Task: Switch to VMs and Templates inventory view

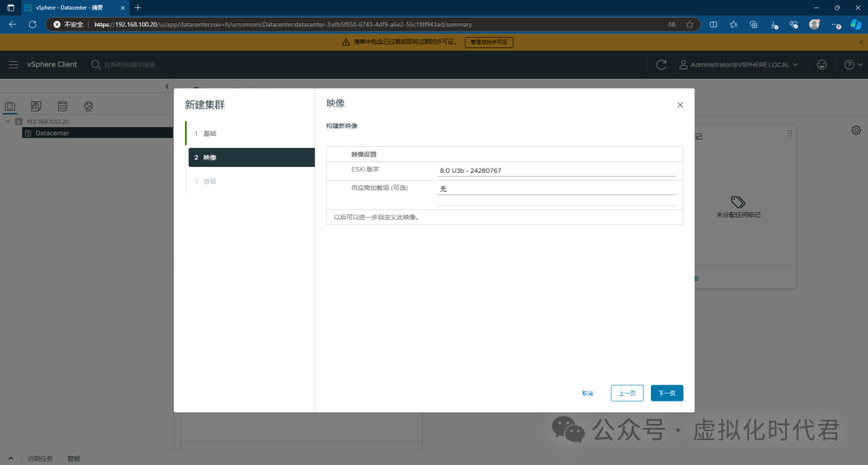Action: [36, 106]
